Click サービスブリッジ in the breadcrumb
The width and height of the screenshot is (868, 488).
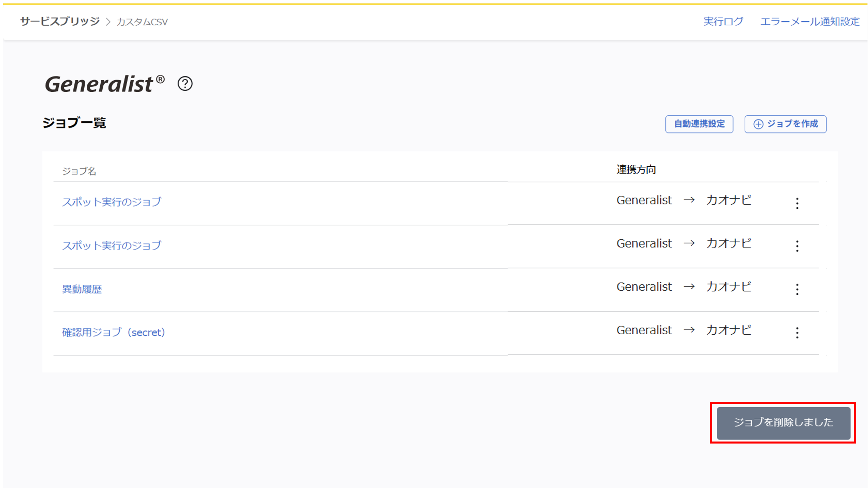(x=60, y=21)
